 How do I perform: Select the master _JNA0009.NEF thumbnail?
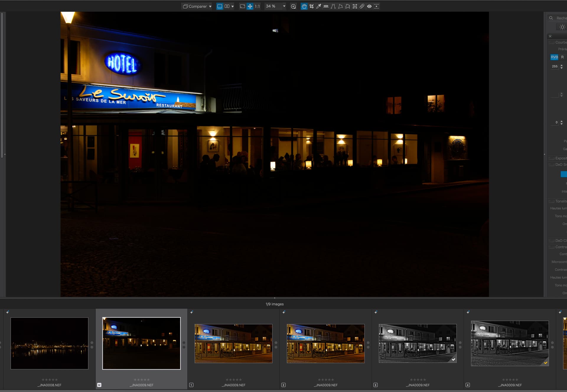141,343
